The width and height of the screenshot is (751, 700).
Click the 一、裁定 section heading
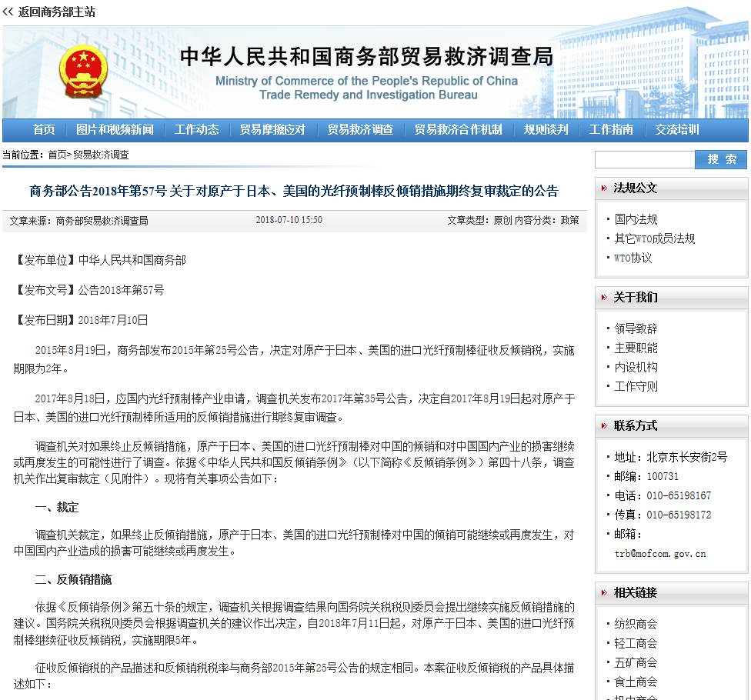pyautogui.click(x=56, y=508)
